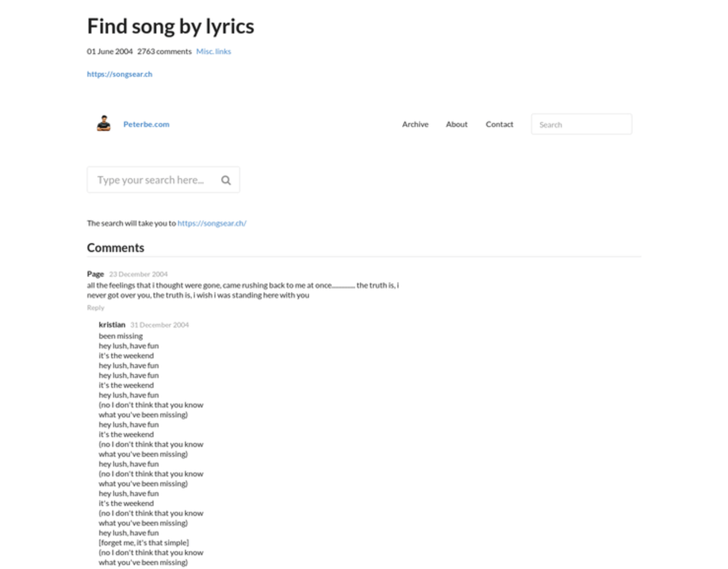This screenshot has width=728, height=569.
Task: Click commenter name Page
Action: pyautogui.click(x=96, y=274)
